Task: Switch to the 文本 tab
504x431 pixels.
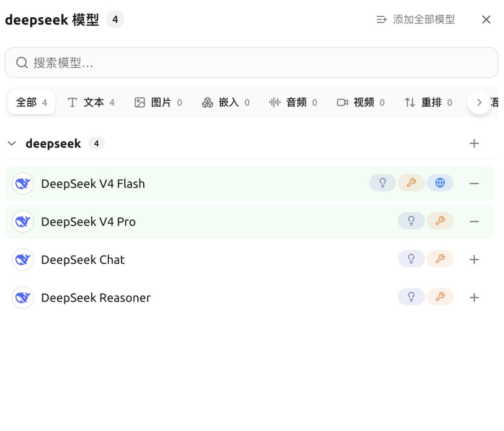Action: [x=91, y=103]
